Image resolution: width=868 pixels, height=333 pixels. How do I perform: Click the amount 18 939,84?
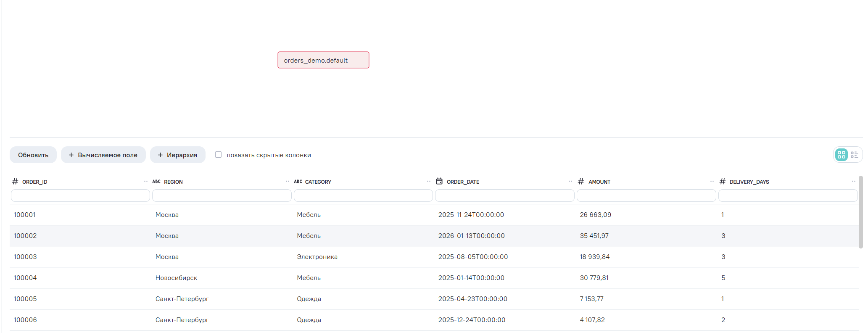point(595,257)
